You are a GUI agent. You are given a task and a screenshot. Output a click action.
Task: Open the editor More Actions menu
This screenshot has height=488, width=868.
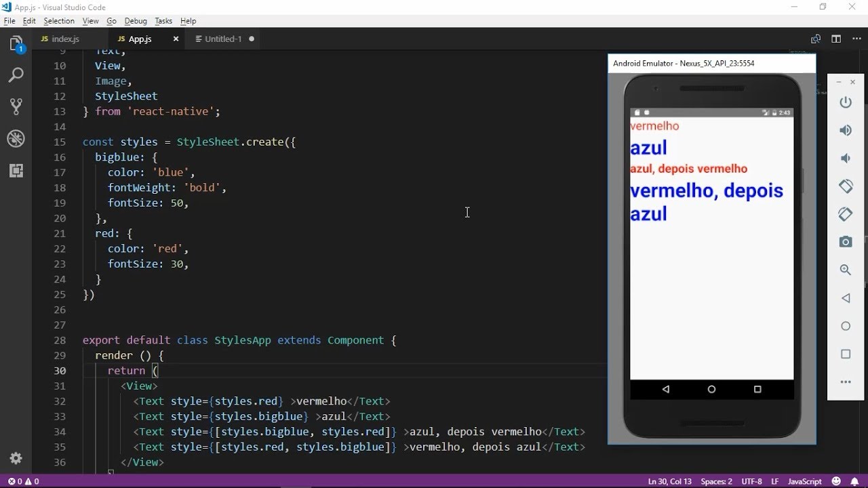[856, 39]
